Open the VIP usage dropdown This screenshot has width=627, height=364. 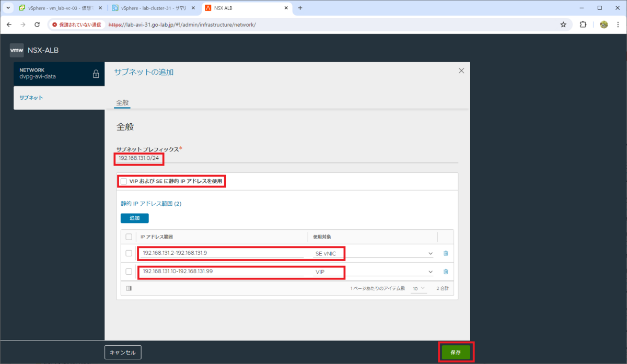373,272
